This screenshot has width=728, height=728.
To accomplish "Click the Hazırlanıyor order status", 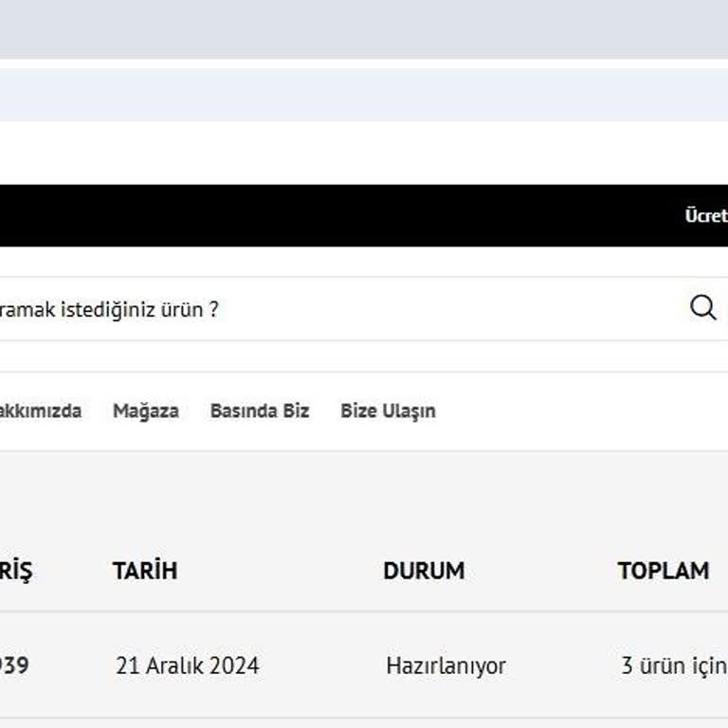I will [x=446, y=665].
